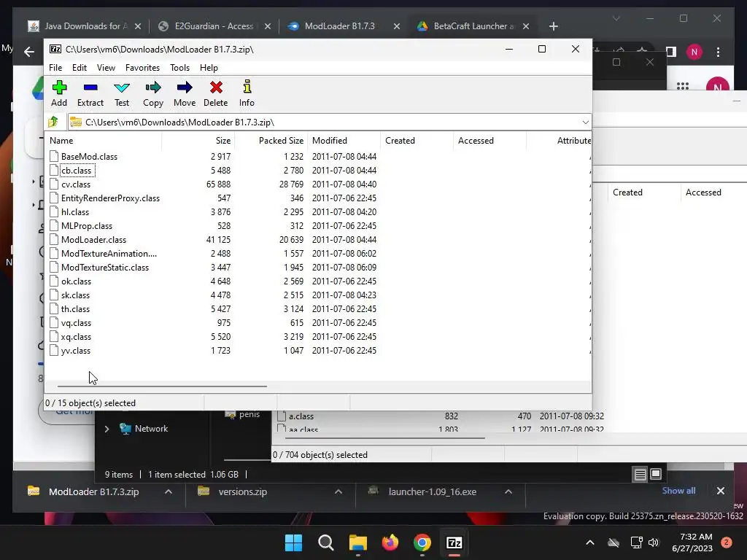Select the xq.class file
The height and width of the screenshot is (560, 747).
coord(76,336)
